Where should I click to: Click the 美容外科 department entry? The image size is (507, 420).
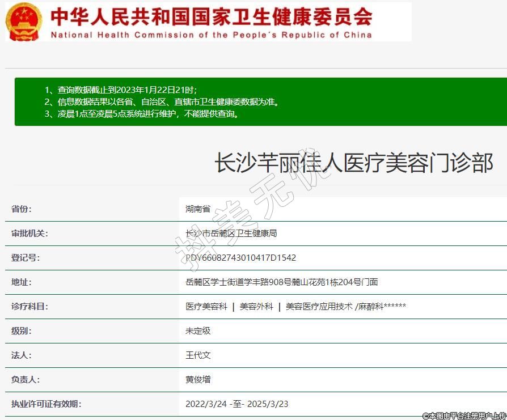click(256, 306)
